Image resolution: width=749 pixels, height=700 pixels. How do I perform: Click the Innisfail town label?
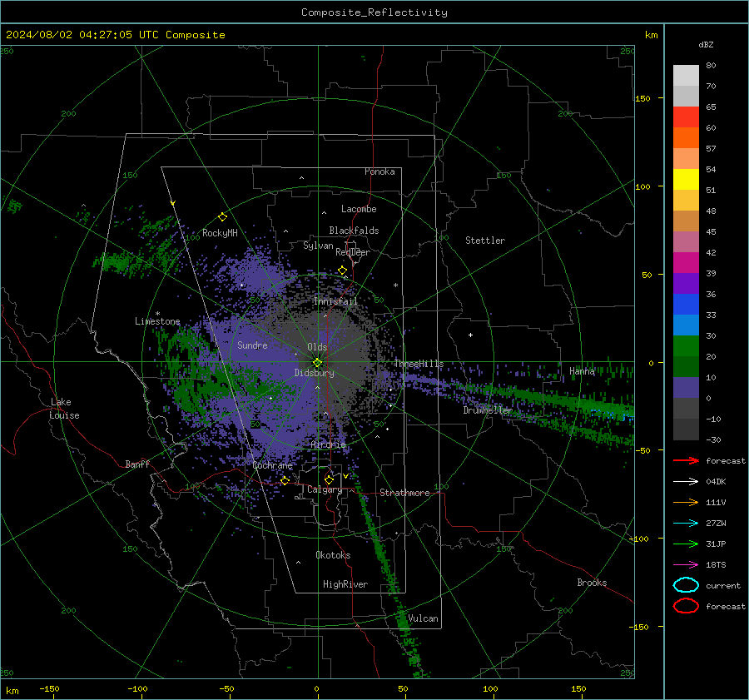pos(335,301)
